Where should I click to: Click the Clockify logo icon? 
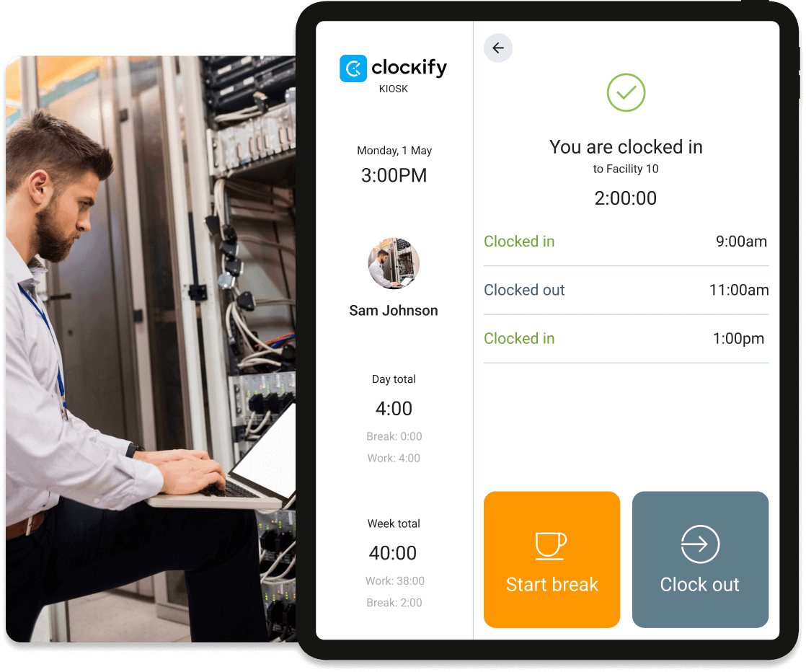pyautogui.click(x=353, y=68)
